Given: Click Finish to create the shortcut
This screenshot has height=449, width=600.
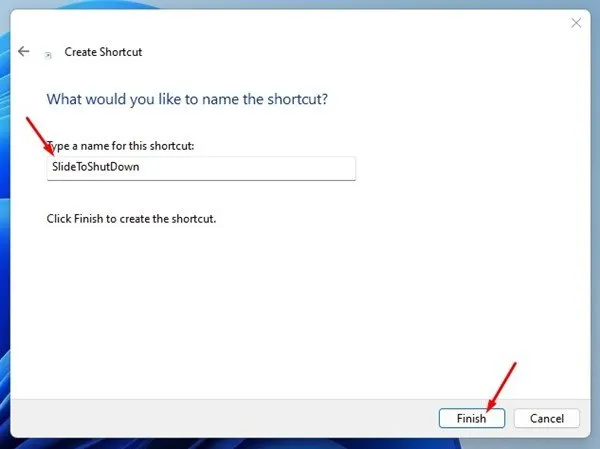Looking at the screenshot, I should (472, 418).
